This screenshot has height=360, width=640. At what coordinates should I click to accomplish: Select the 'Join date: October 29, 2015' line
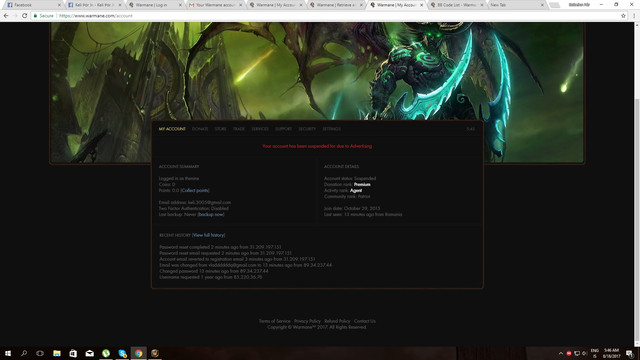click(x=352, y=209)
